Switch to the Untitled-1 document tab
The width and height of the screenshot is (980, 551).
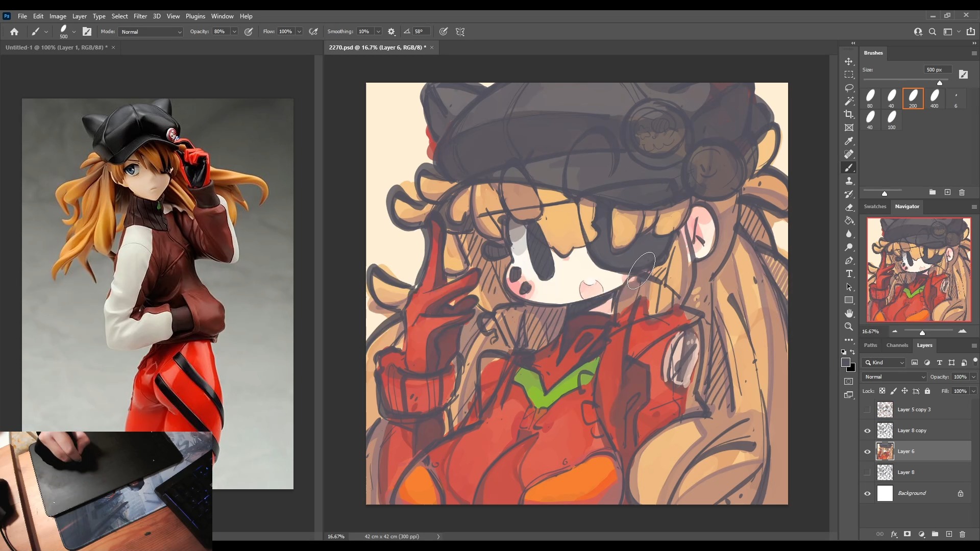[56, 47]
